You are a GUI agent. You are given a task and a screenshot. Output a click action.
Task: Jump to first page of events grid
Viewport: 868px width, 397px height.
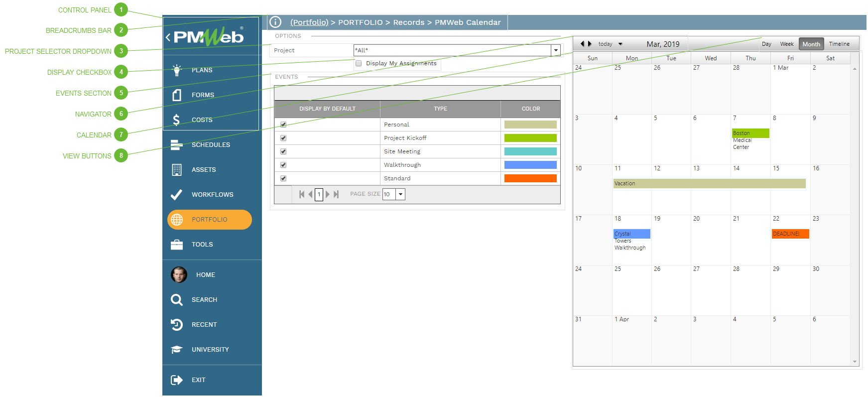coord(302,194)
